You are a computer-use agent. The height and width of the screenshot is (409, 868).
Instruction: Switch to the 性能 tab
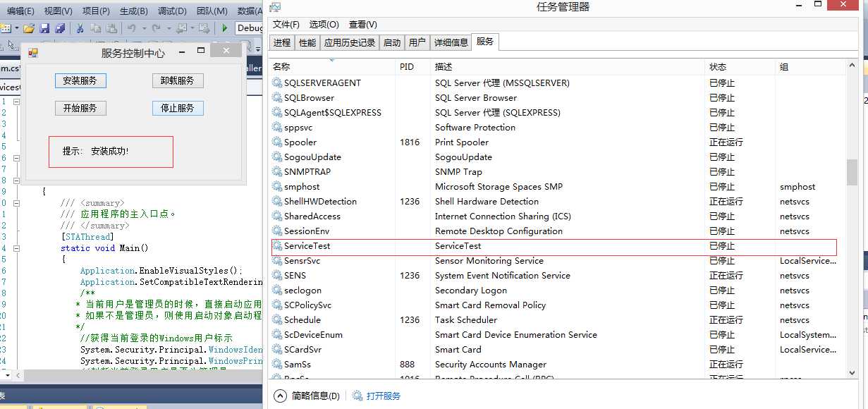point(307,42)
